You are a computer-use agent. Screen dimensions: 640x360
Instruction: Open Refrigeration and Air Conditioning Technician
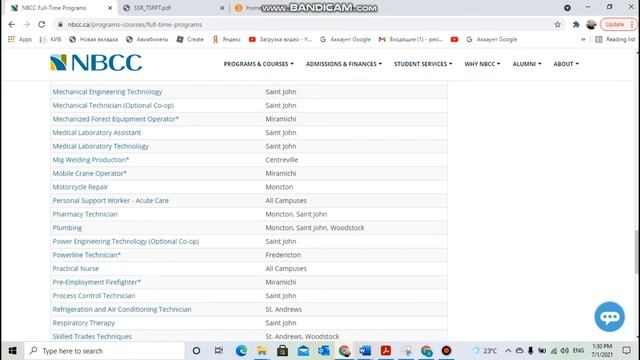pyautogui.click(x=122, y=309)
